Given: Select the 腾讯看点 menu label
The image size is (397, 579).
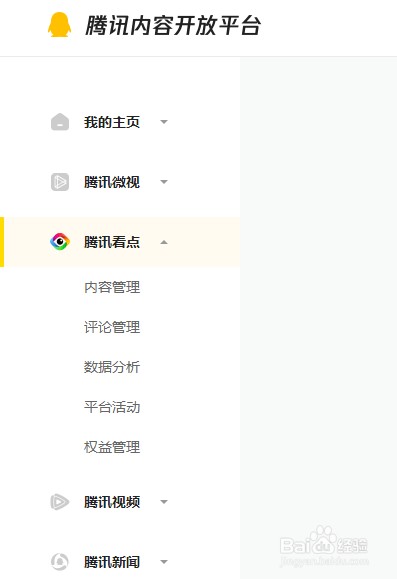Looking at the screenshot, I should pyautogui.click(x=112, y=242).
